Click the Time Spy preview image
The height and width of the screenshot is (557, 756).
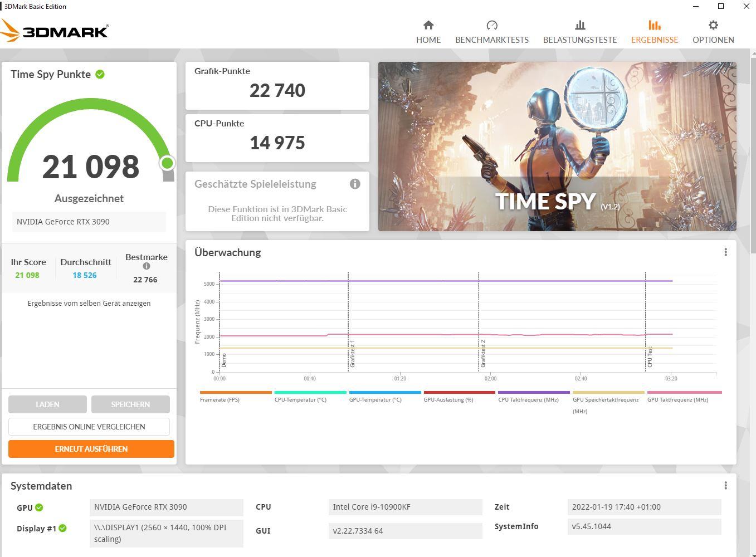click(557, 146)
